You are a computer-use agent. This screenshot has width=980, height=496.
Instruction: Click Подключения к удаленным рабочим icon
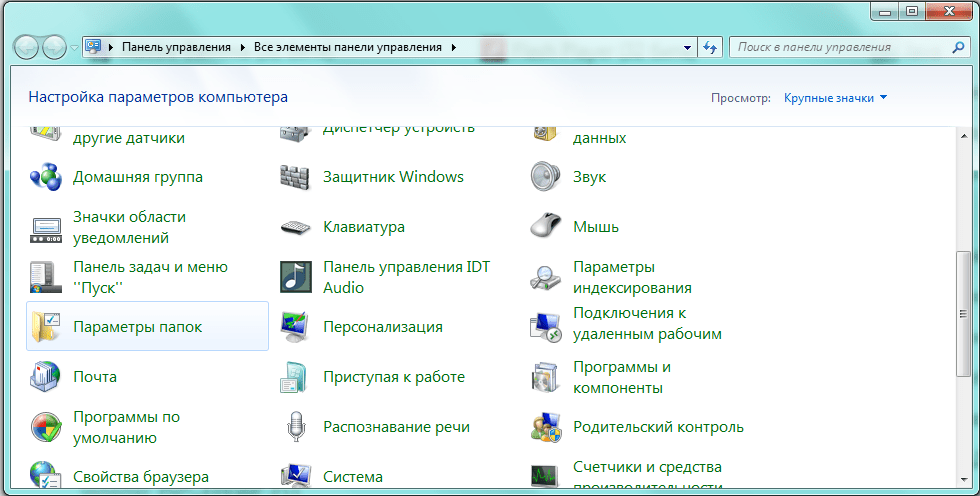point(546,327)
